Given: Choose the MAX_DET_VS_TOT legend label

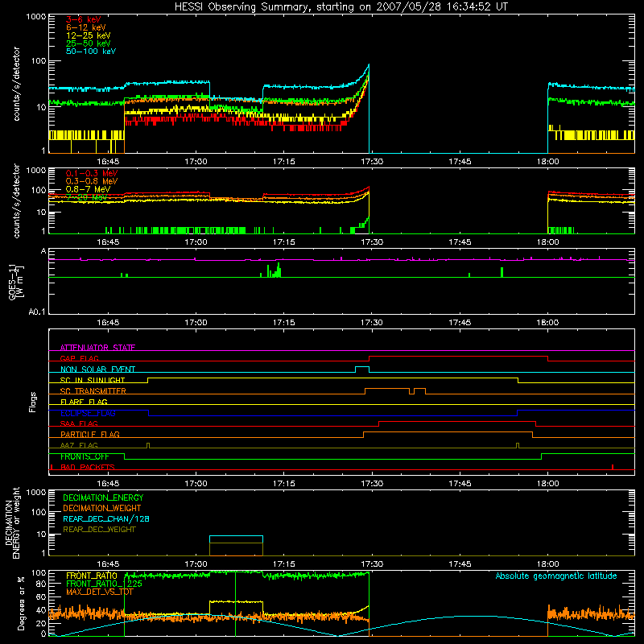Looking at the screenshot, I should point(100,592).
